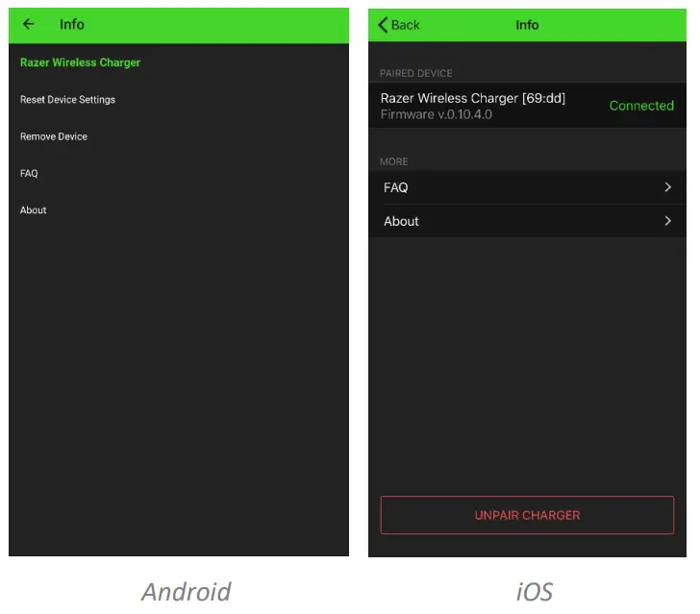The width and height of the screenshot is (700, 614).
Task: Open FAQ in the Android list
Action: (x=29, y=173)
